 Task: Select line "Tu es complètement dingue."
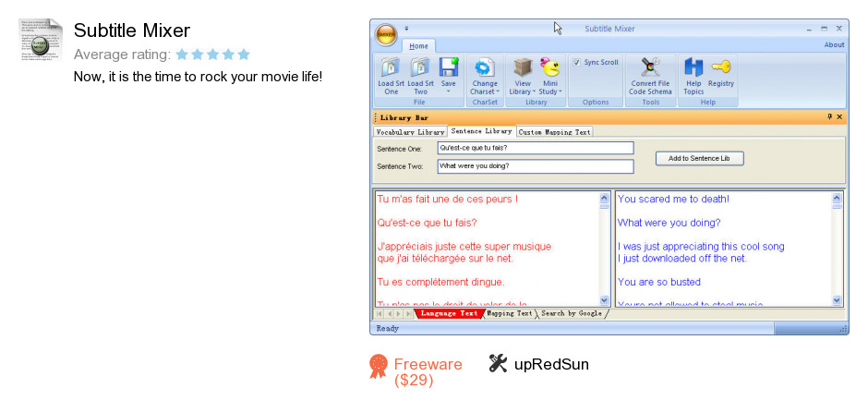(440, 282)
